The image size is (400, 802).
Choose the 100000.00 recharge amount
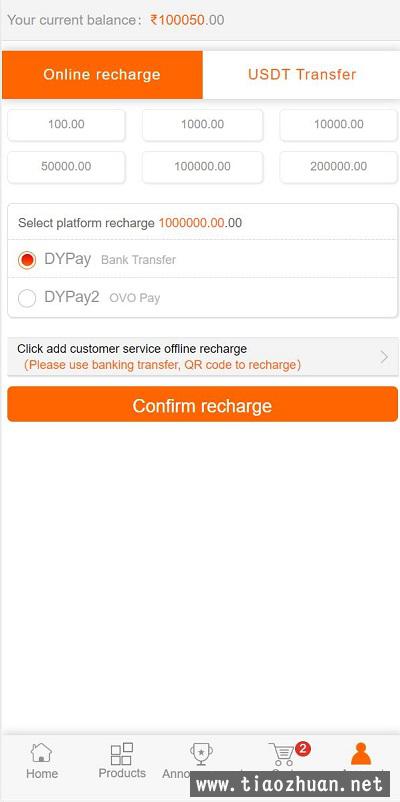click(x=203, y=166)
